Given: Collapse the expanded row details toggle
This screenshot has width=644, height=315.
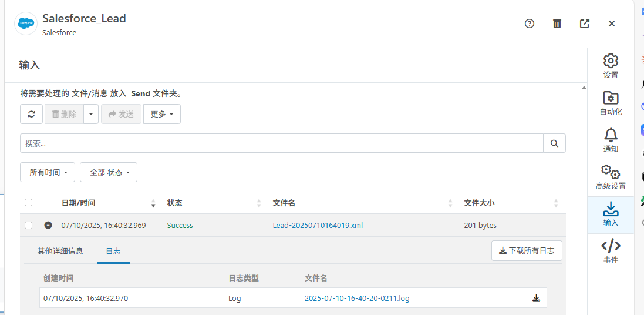Looking at the screenshot, I should pos(48,225).
